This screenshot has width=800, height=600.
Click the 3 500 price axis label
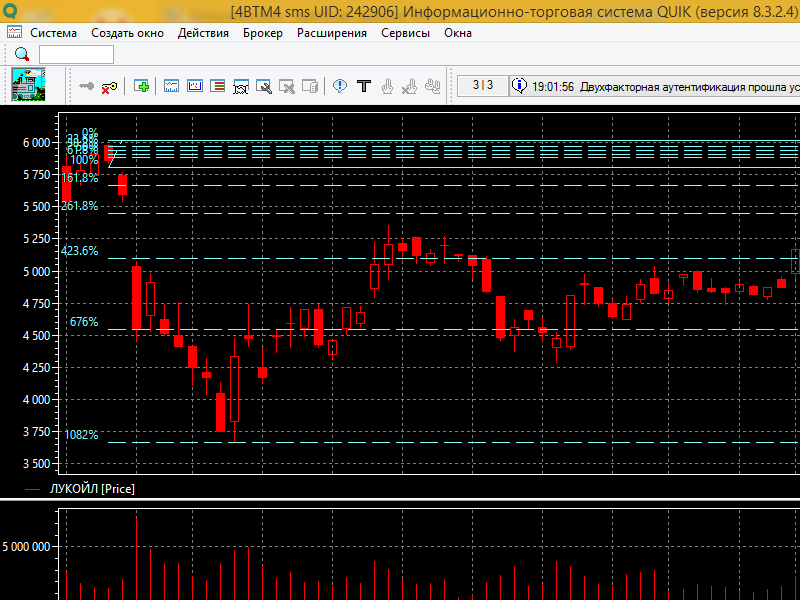[x=37, y=464]
